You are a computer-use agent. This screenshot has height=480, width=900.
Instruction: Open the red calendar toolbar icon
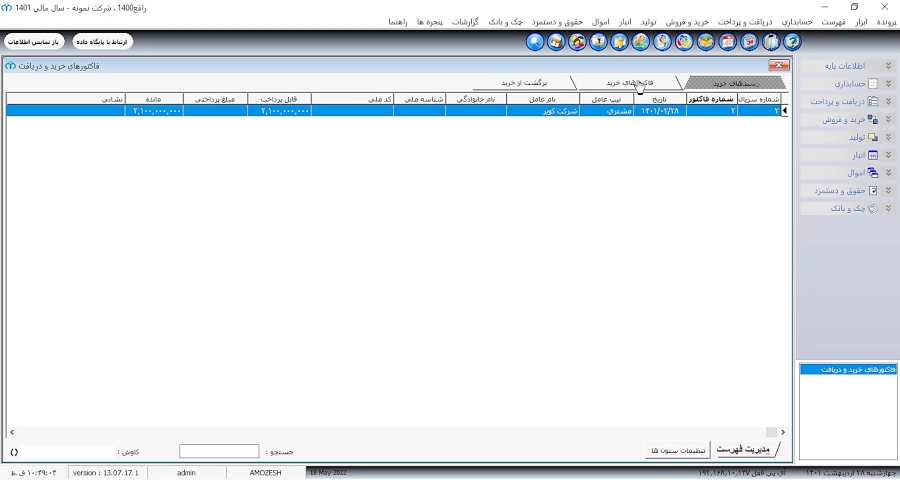point(728,42)
